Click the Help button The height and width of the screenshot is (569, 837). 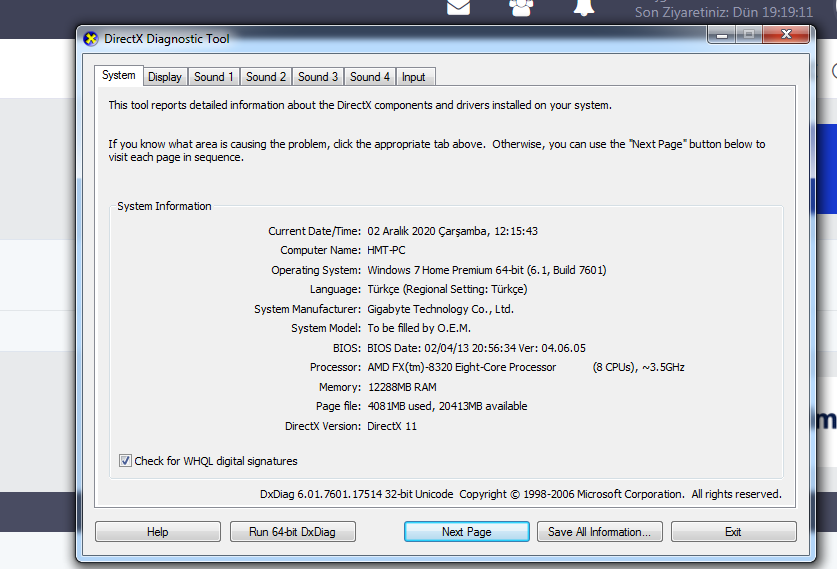click(x=158, y=532)
